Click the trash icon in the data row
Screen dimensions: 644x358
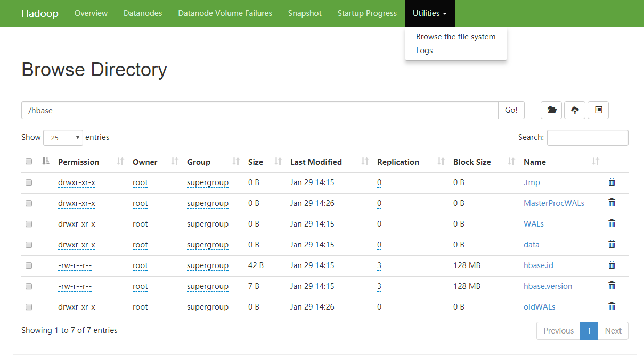(612, 244)
